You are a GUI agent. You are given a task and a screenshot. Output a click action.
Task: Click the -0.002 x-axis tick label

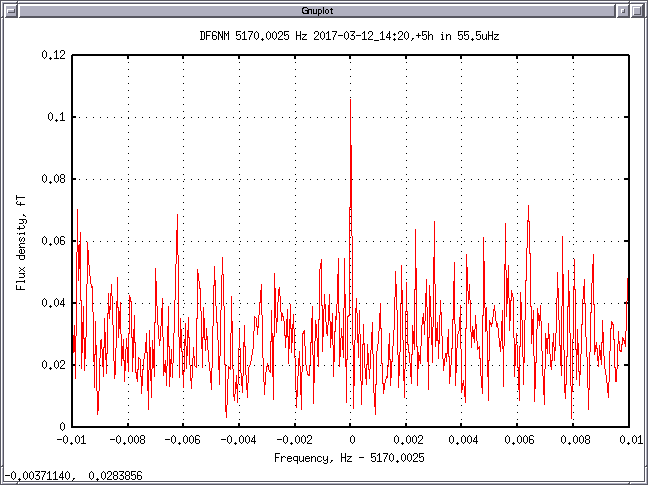(294, 439)
